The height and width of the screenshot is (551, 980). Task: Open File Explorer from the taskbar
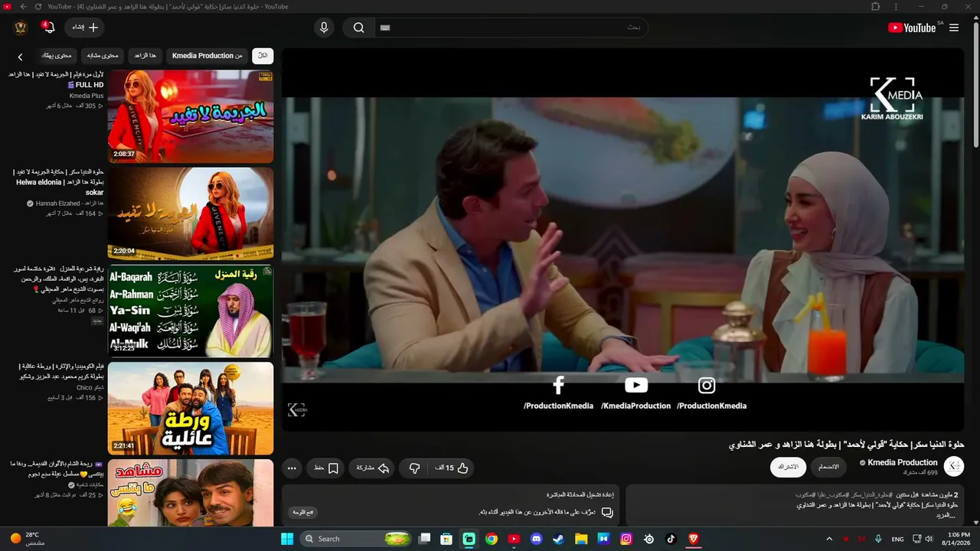pos(581,539)
